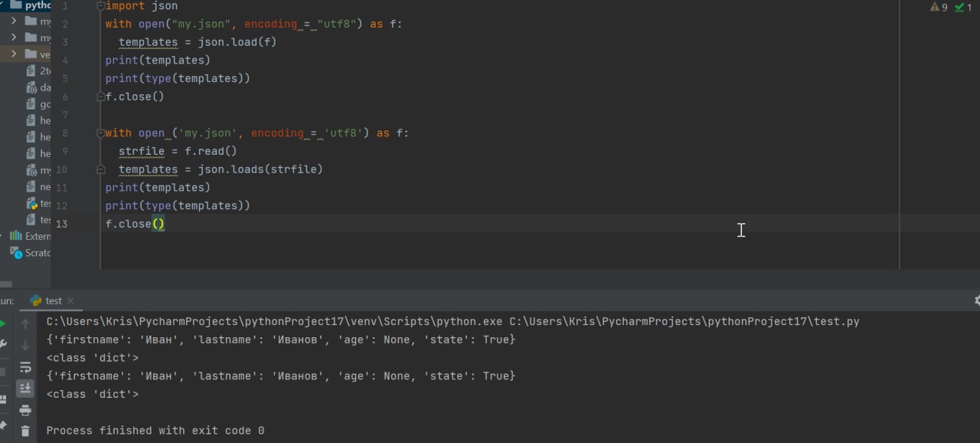Click 'Process finished with exit code 0'
The image size is (980, 443).
(155, 431)
